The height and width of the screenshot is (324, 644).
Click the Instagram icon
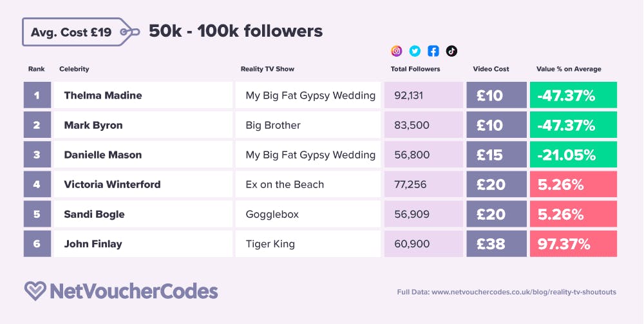[397, 51]
